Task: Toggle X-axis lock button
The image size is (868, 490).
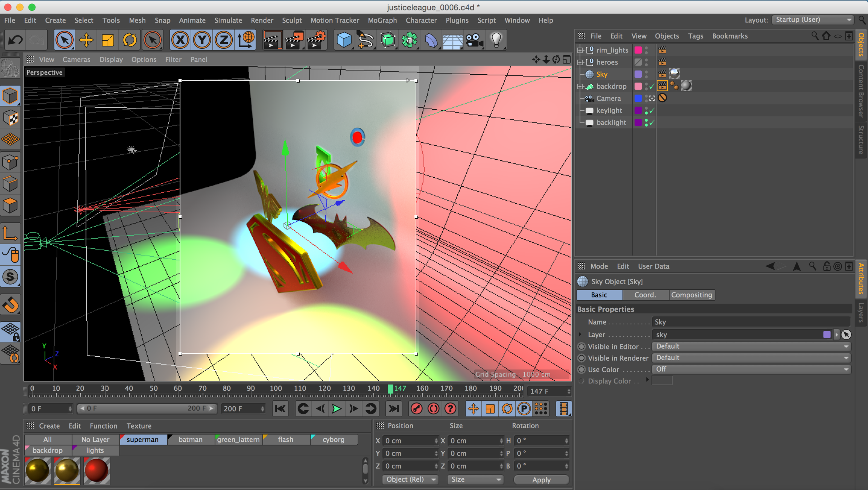Action: click(x=180, y=40)
